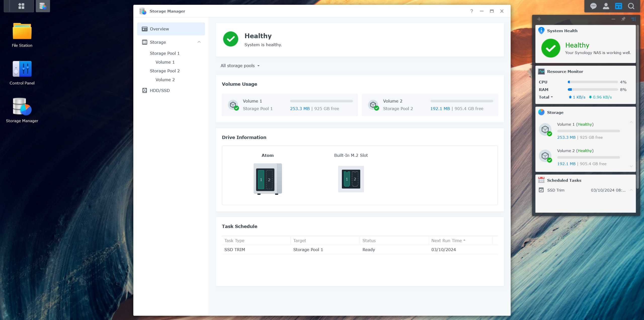Open the All storage pools dropdown filter
Viewport: 644px width, 320px height.
[x=239, y=66]
